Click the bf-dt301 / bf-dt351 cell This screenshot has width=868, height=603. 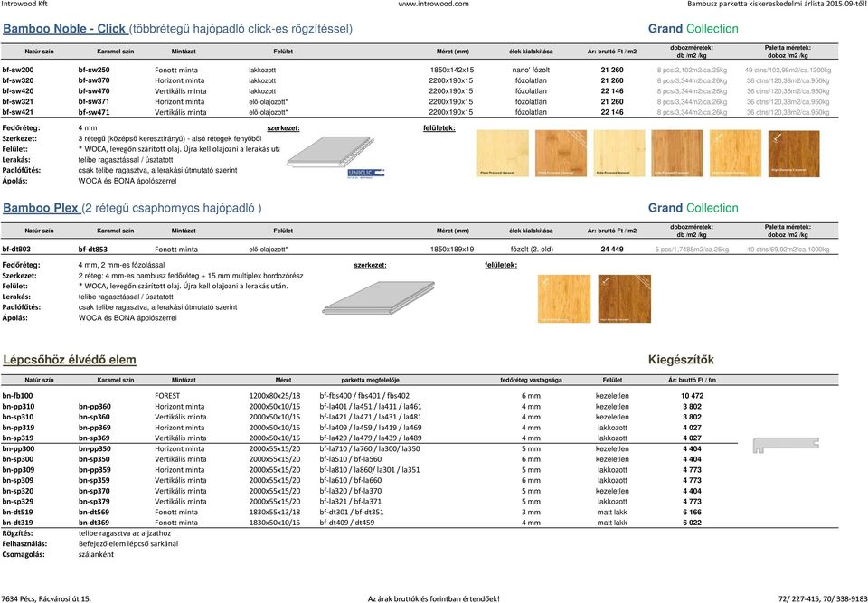click(x=352, y=513)
